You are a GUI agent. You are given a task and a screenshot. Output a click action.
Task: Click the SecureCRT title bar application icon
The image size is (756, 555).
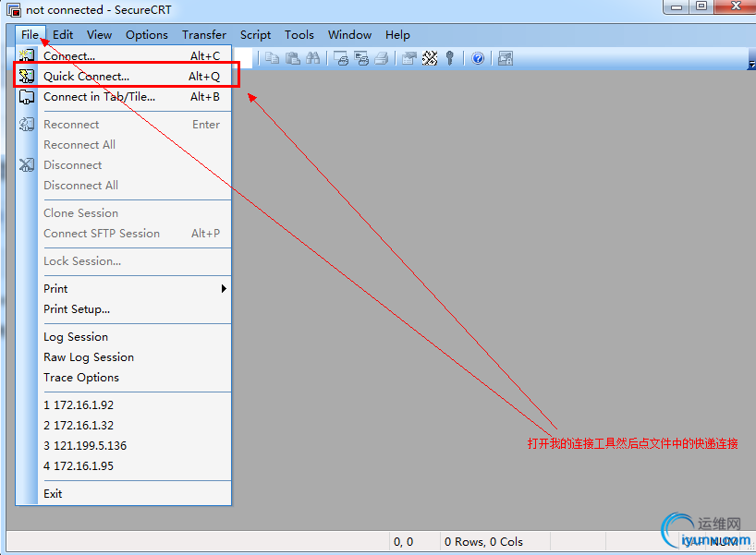pyautogui.click(x=14, y=9)
